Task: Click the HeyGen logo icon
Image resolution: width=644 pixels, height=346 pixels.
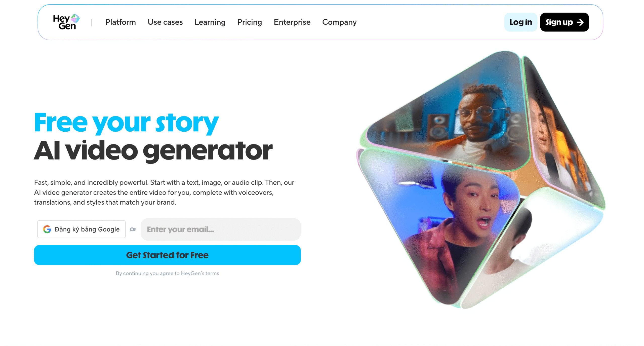Action: pos(66,22)
